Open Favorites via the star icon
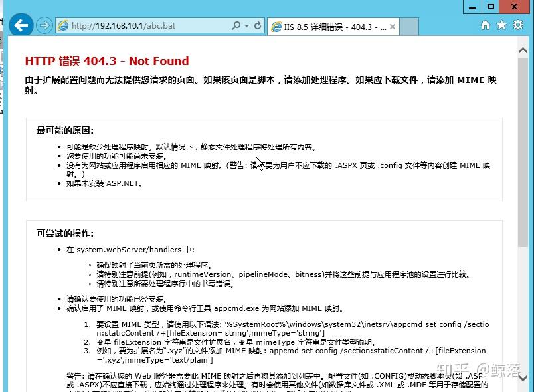The width and height of the screenshot is (534, 392). (500, 26)
